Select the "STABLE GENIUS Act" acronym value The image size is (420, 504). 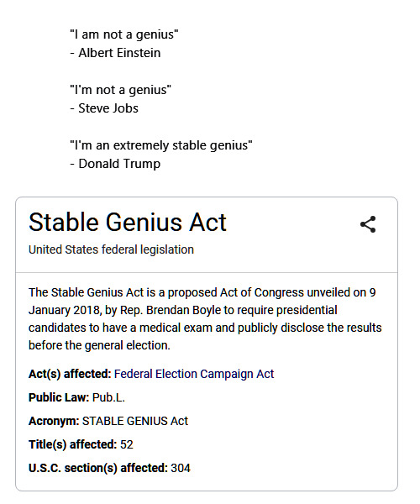(x=135, y=421)
